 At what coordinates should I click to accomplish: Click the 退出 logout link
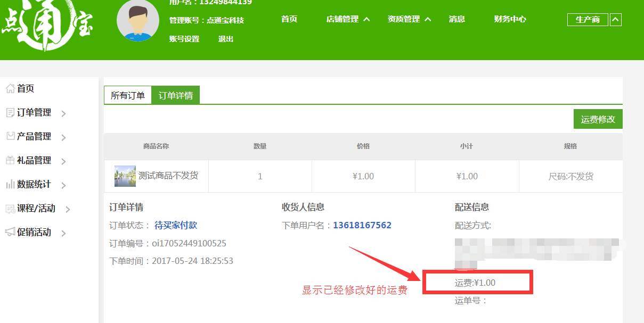click(226, 39)
